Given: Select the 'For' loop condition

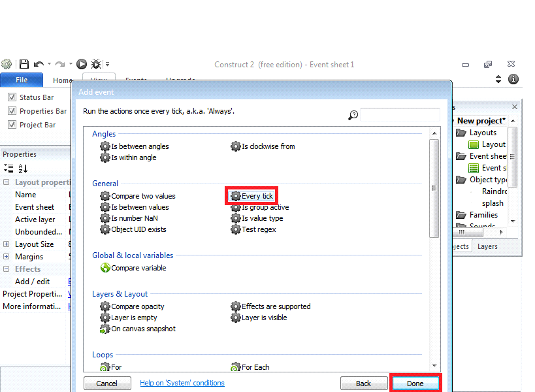Looking at the screenshot, I should click(110, 367).
